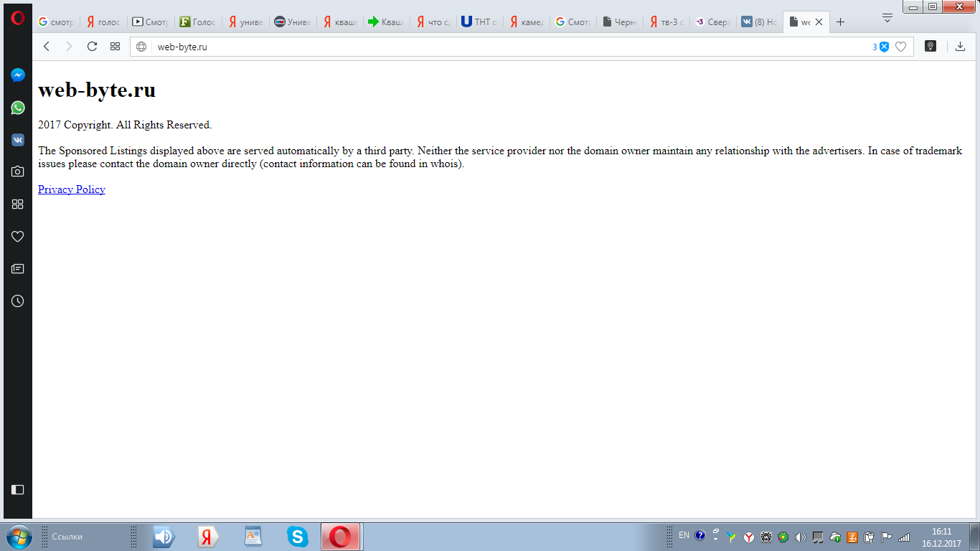980x551 pixels.
Task: Open History clock in the sidebar
Action: 18,301
